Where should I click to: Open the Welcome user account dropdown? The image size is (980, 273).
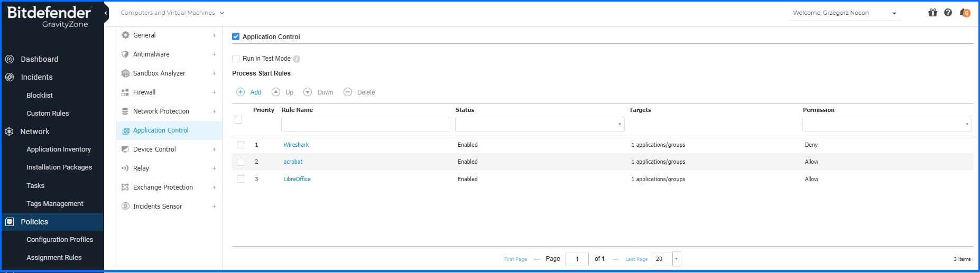(845, 13)
